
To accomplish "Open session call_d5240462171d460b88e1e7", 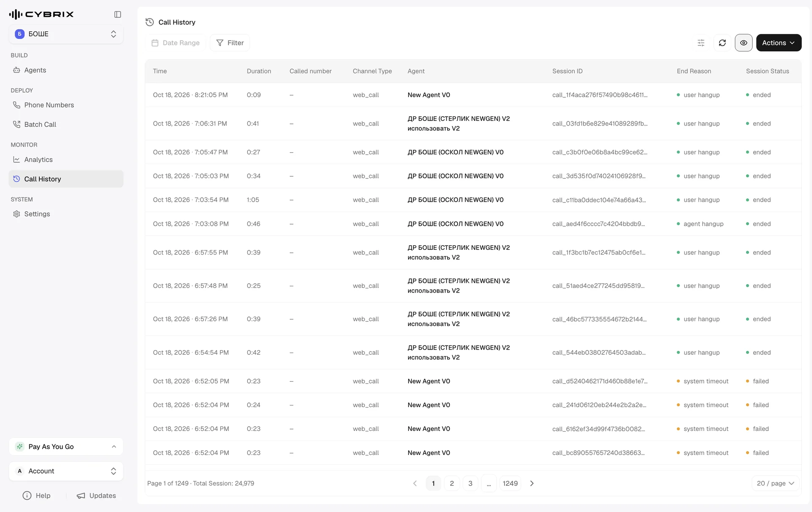I will tap(600, 381).
